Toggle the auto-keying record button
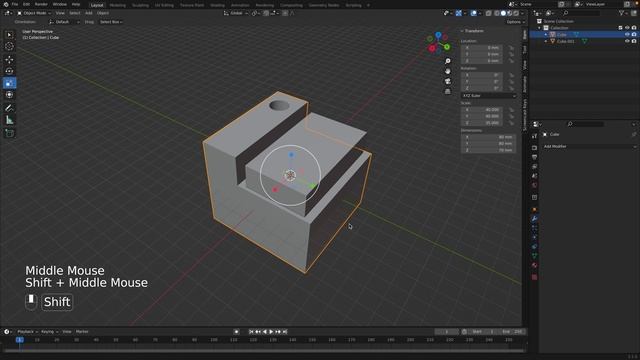Screen dimensions: 640x360 click(x=236, y=332)
